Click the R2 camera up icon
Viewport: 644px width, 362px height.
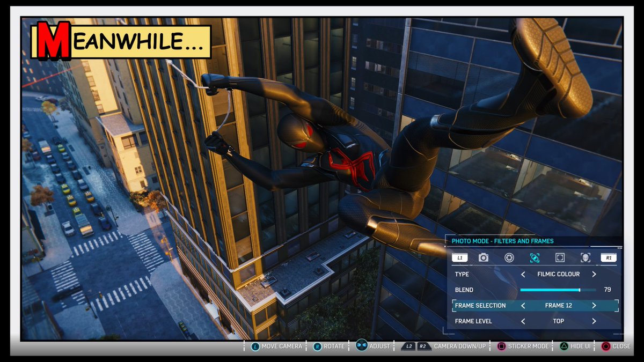(x=423, y=346)
